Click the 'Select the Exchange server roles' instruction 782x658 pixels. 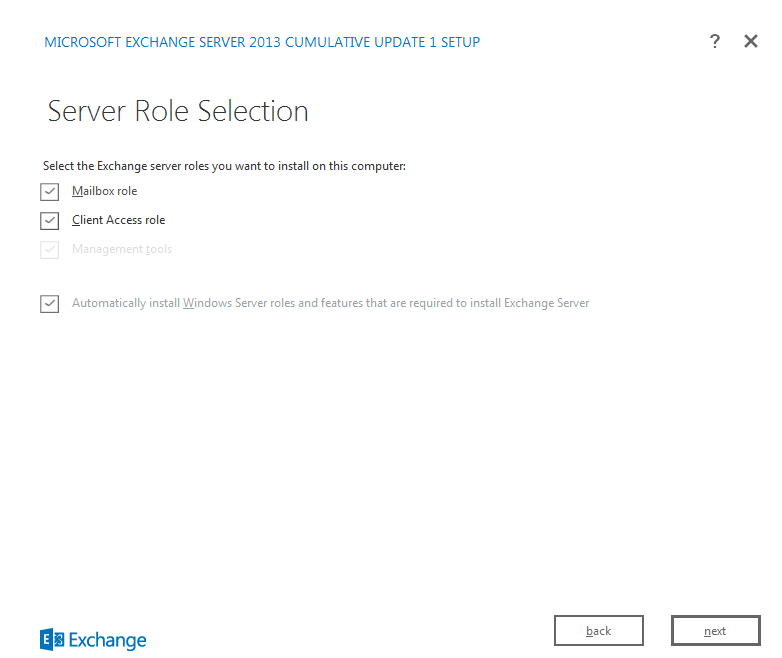point(224,166)
